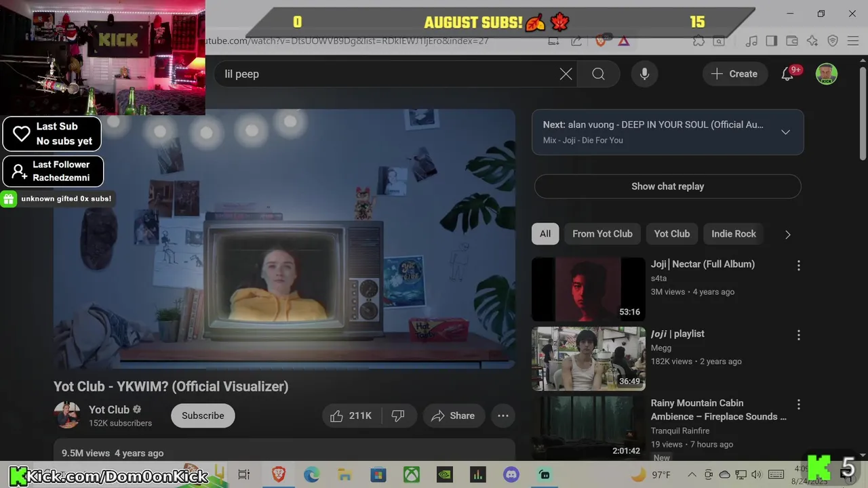Open the Brave Leo AI sparkle icon
The height and width of the screenshot is (488, 868).
[x=812, y=41]
